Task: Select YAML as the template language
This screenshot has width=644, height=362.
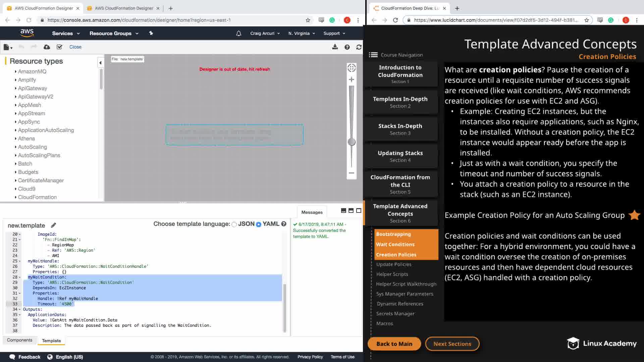Action: click(259, 224)
